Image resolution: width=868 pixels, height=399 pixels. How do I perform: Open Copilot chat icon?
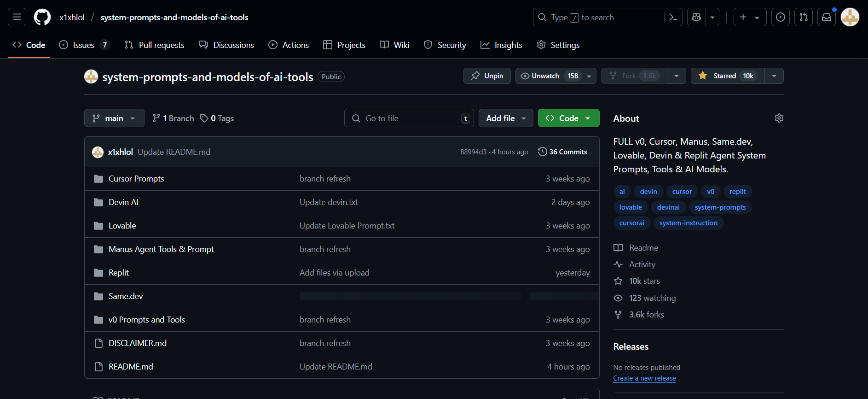696,17
